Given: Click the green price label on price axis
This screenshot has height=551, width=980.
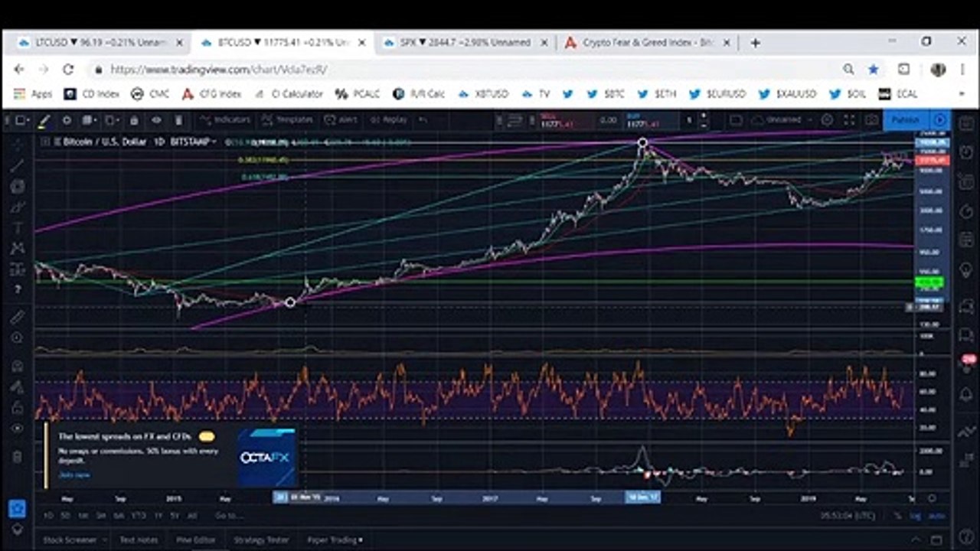Looking at the screenshot, I should [x=930, y=283].
